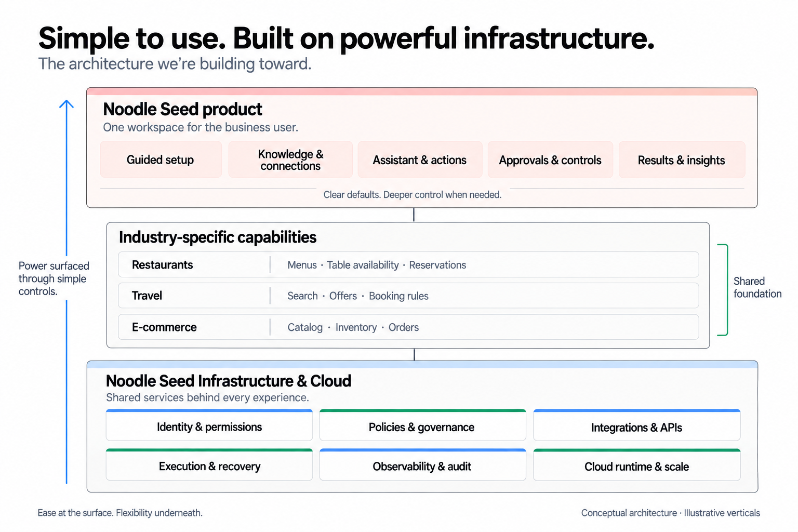
Task: Click the Execution & recovery box
Action: pos(209,464)
